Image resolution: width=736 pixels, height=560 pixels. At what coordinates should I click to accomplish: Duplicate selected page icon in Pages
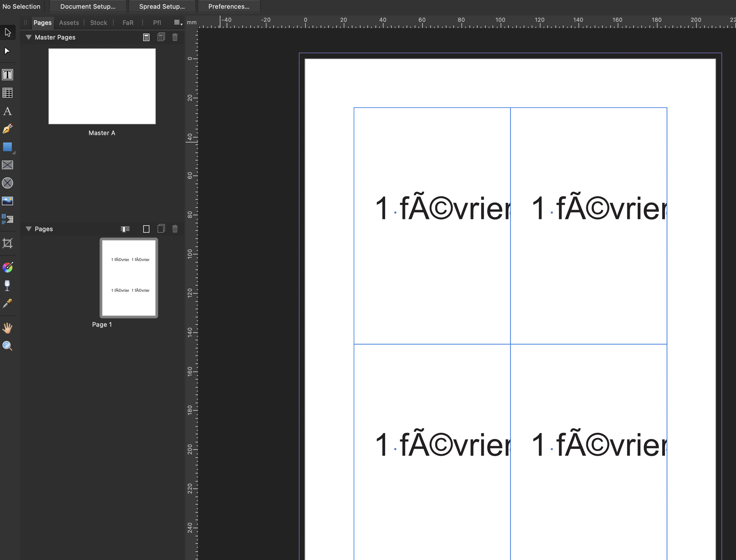pos(161,229)
